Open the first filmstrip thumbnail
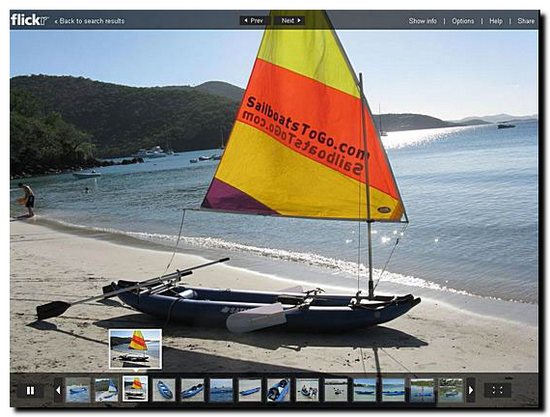Image resolution: width=550 pixels, height=417 pixels. point(78,389)
